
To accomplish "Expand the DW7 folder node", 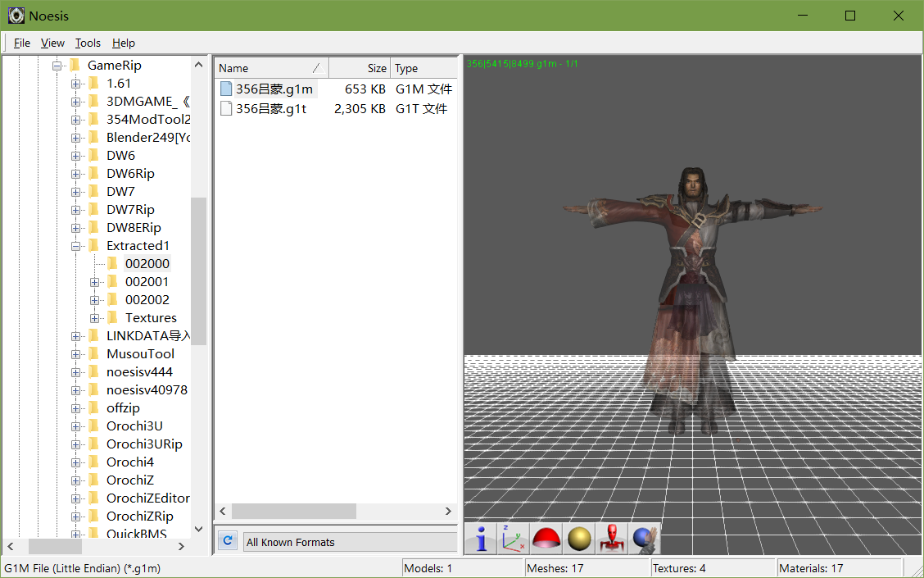I will click(x=75, y=193).
